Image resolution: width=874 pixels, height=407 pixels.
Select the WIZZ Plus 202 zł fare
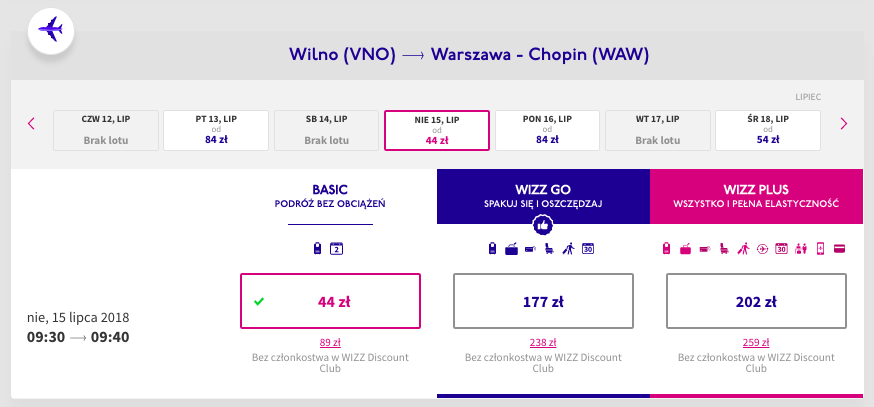pos(756,300)
